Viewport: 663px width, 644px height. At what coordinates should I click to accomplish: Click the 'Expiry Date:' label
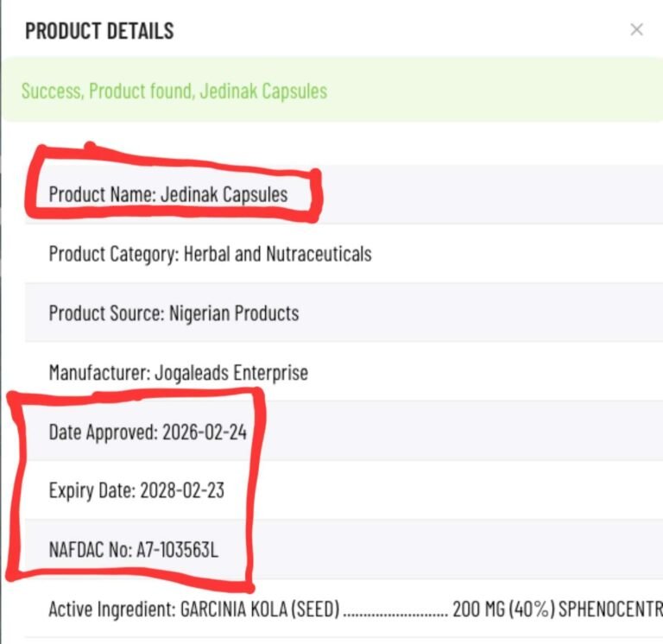click(x=92, y=491)
